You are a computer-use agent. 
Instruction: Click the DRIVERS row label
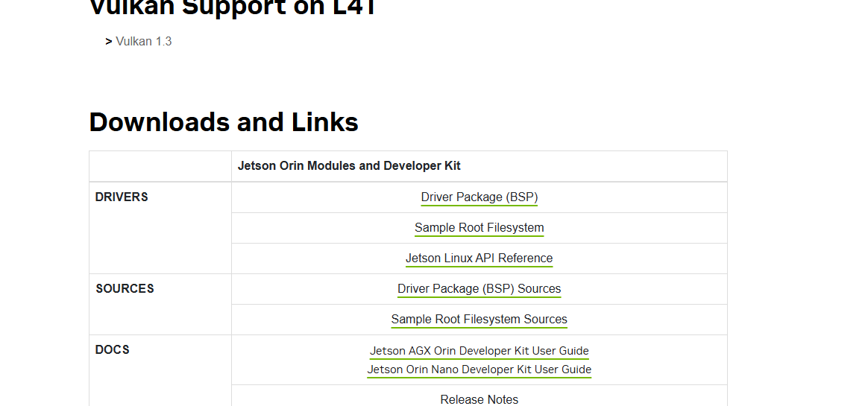[122, 197]
